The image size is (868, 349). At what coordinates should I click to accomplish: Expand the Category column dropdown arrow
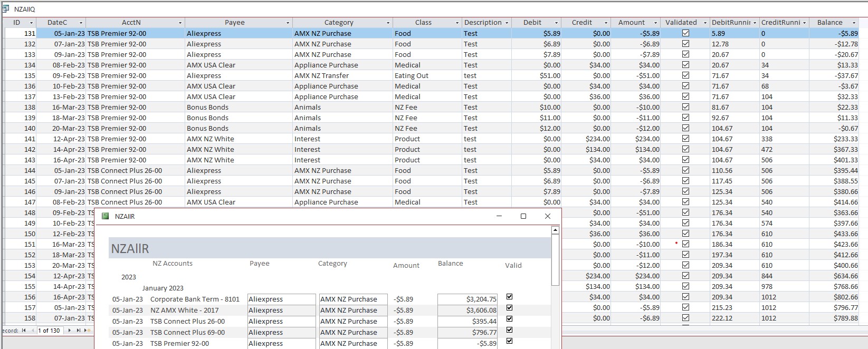click(388, 23)
